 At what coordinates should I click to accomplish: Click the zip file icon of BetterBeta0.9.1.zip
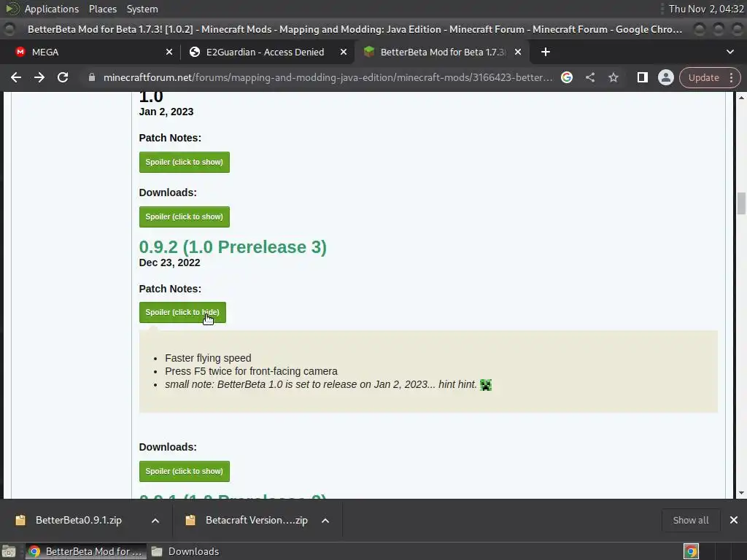click(20, 520)
